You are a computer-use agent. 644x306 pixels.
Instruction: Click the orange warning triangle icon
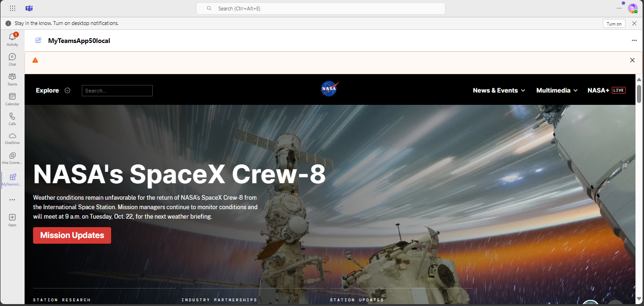pos(35,60)
